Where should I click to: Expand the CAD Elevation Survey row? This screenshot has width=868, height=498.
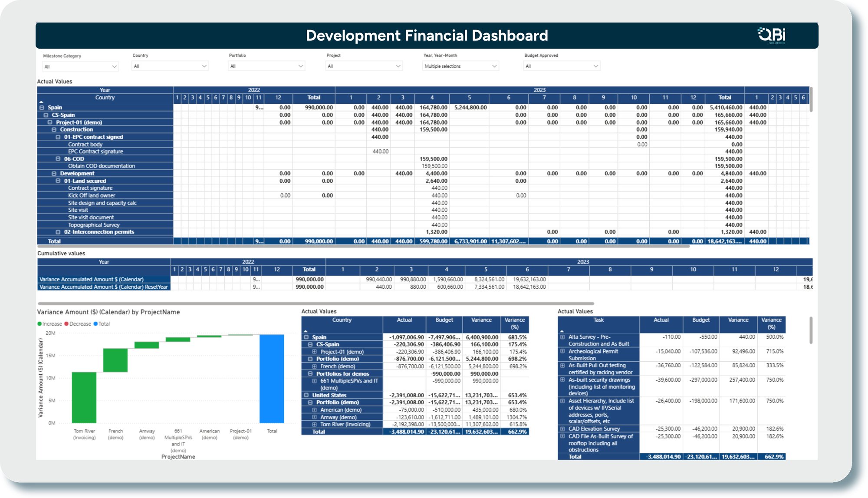pos(562,429)
